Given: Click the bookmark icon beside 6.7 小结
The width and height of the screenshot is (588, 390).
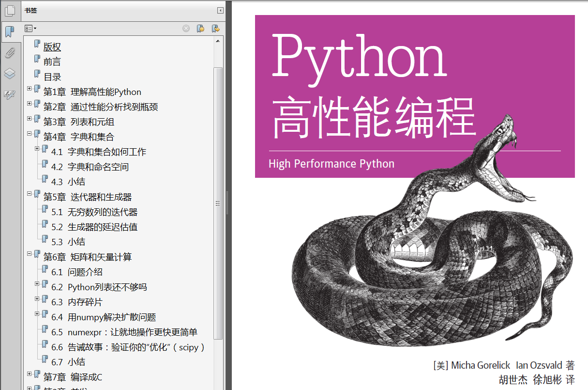Looking at the screenshot, I should click(x=45, y=360).
